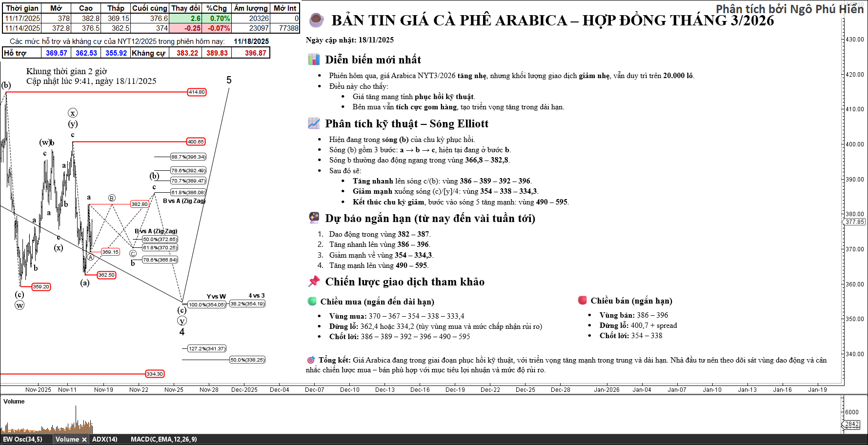This screenshot has width=868, height=445.
Task: Select the 100.0%(354.05) Fibonacci label
Action: [207, 305]
